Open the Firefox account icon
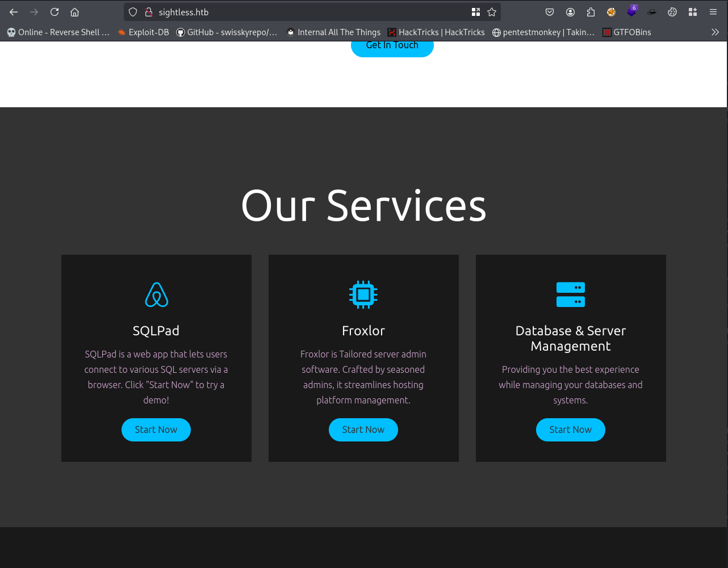This screenshot has width=728, height=568. (570, 12)
